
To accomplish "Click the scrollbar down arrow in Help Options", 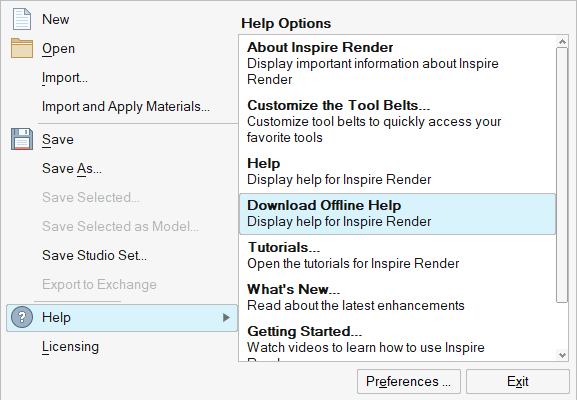I will 562,355.
